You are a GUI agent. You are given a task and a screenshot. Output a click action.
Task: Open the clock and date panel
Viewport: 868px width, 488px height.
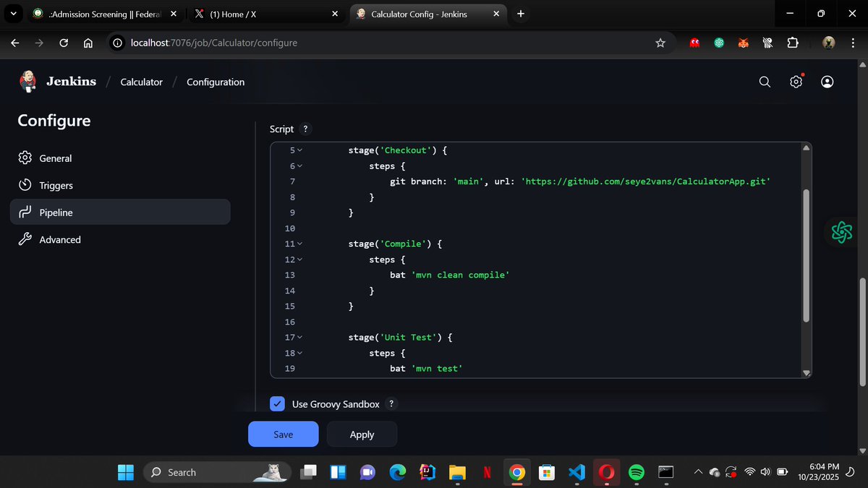click(819, 472)
